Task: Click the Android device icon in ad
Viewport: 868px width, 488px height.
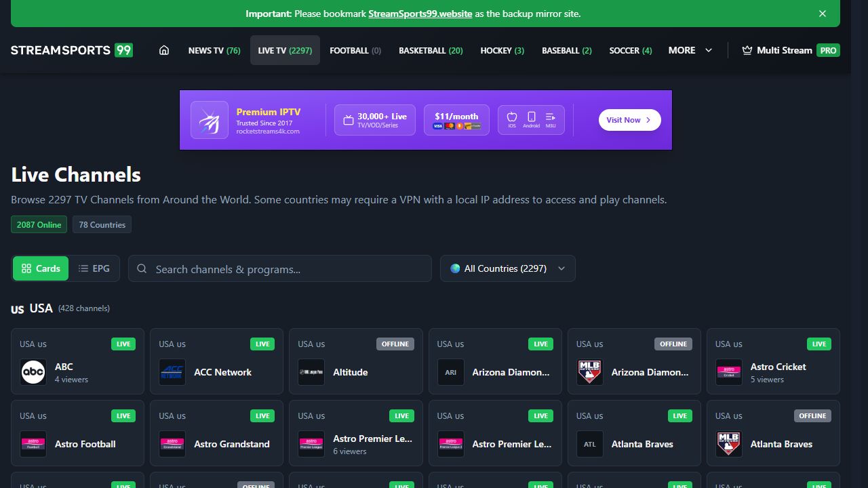Action: tap(532, 117)
